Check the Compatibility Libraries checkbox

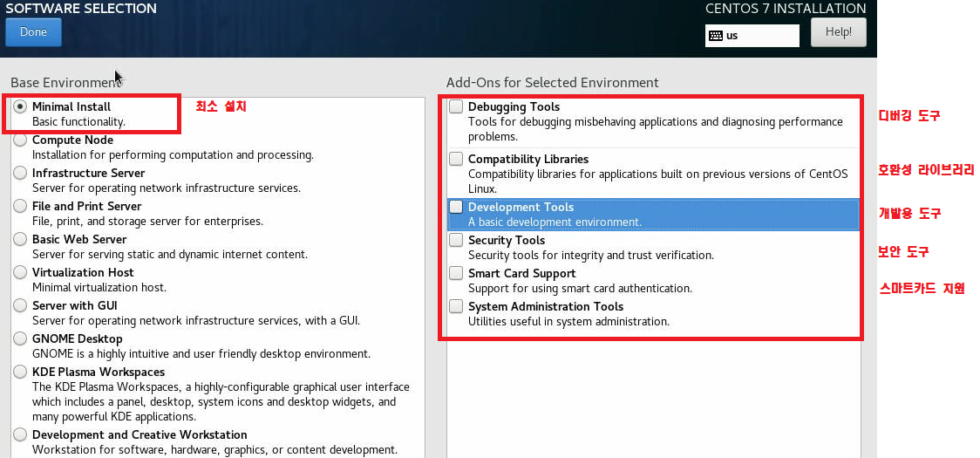tap(456, 159)
